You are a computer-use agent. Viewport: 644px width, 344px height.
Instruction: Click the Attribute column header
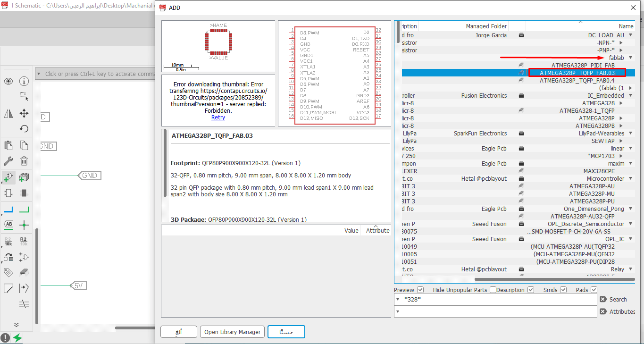376,230
